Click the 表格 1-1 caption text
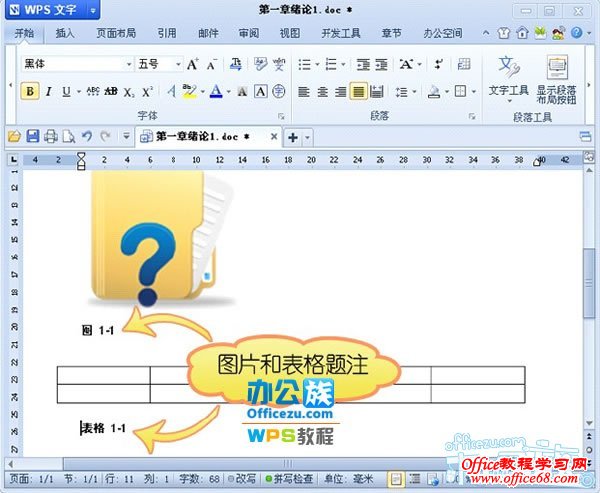 tap(104, 428)
